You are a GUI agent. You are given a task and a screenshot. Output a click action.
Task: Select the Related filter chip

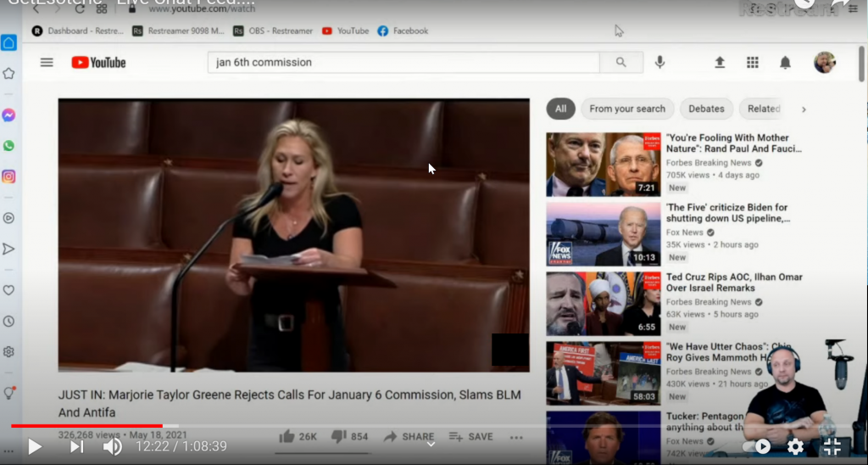(x=764, y=109)
